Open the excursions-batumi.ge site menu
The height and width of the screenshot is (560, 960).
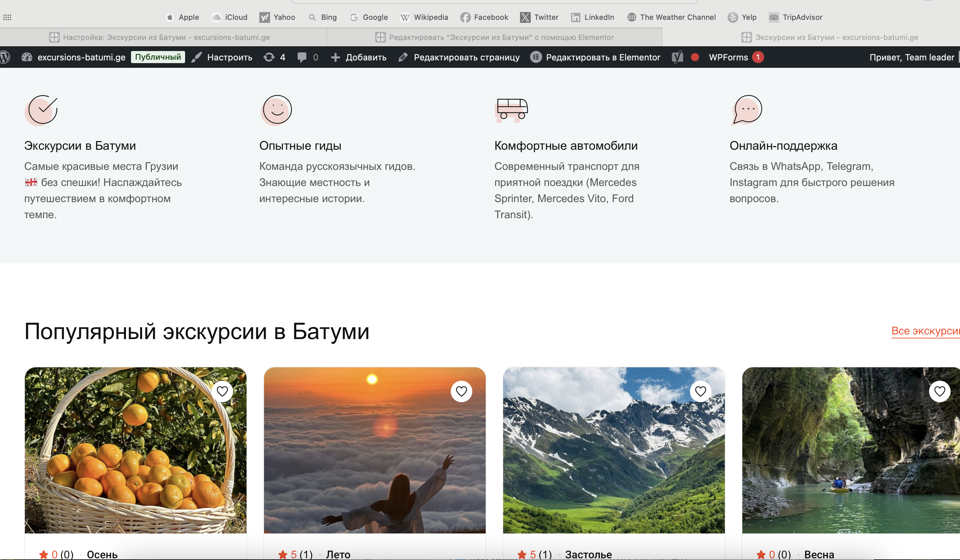tap(81, 57)
